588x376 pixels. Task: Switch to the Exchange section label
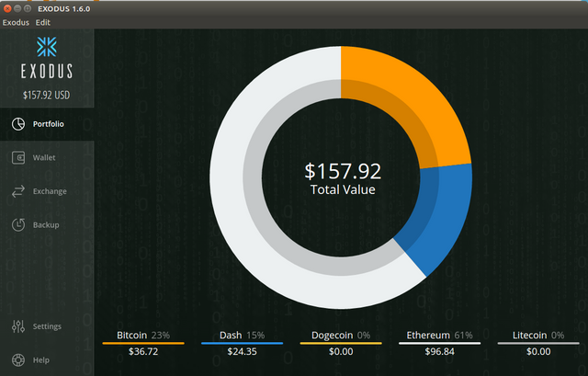click(x=50, y=191)
